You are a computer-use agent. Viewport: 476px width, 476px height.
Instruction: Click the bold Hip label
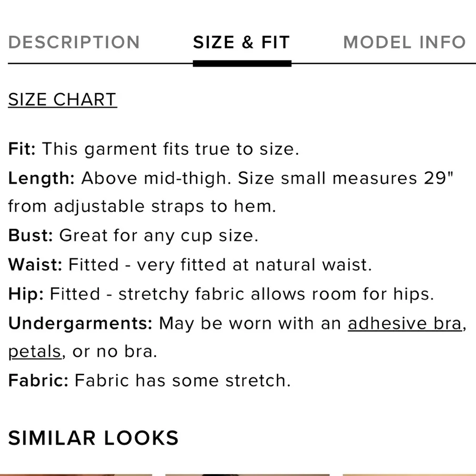point(26,294)
